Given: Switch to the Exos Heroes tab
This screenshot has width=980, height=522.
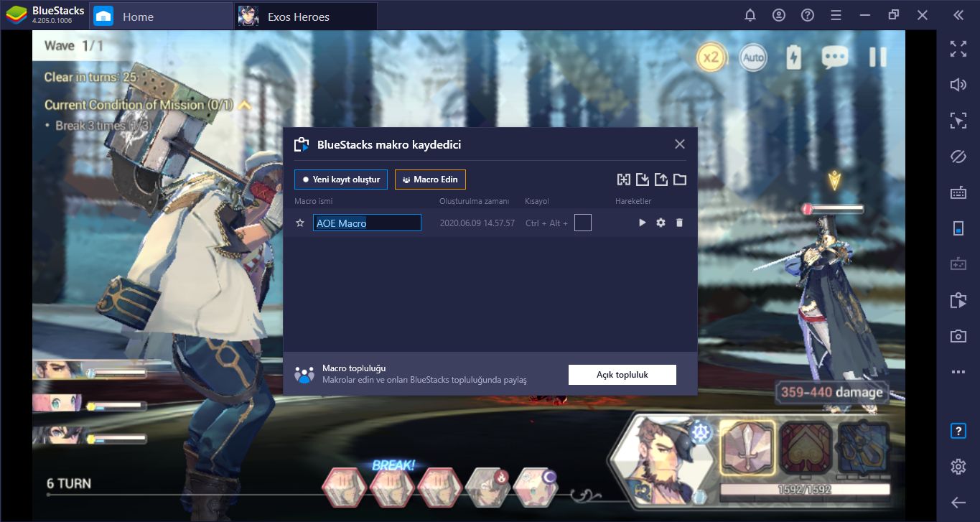Looking at the screenshot, I should tap(306, 16).
